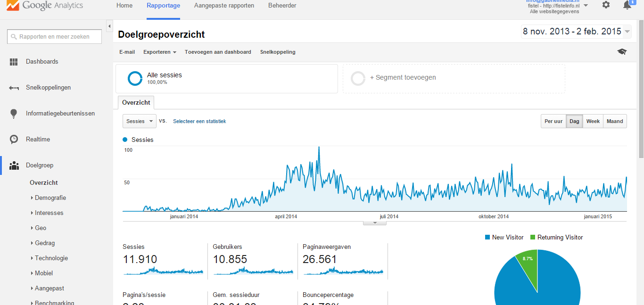Click the Snelkoppelingen arrow icon

coord(14,88)
